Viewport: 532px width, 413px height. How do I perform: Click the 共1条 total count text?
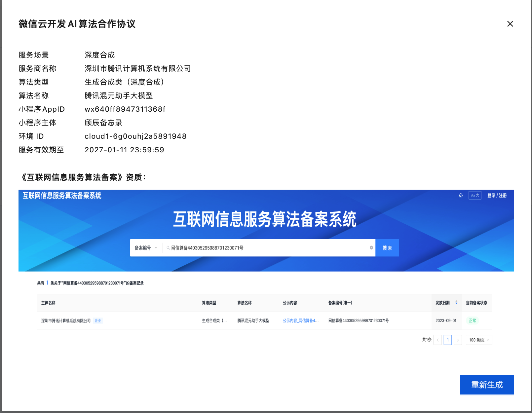point(427,340)
